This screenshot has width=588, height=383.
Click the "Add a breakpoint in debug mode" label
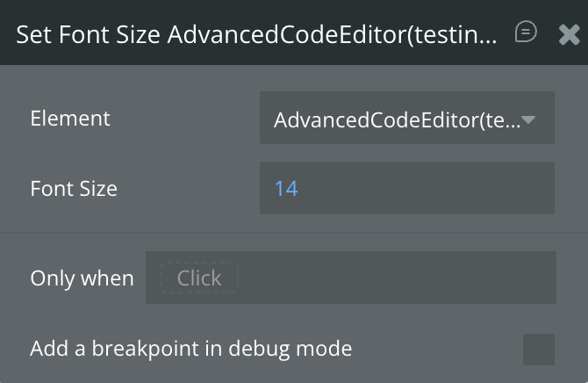click(190, 349)
